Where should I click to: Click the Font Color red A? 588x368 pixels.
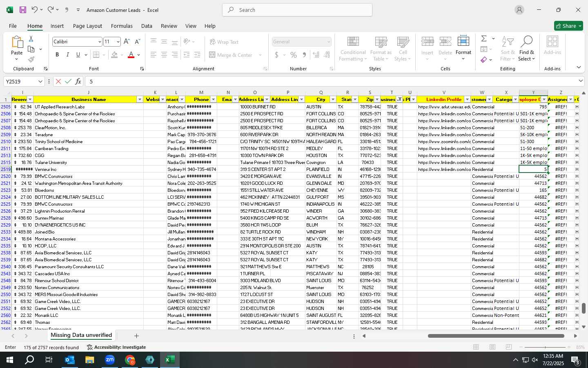click(x=131, y=55)
